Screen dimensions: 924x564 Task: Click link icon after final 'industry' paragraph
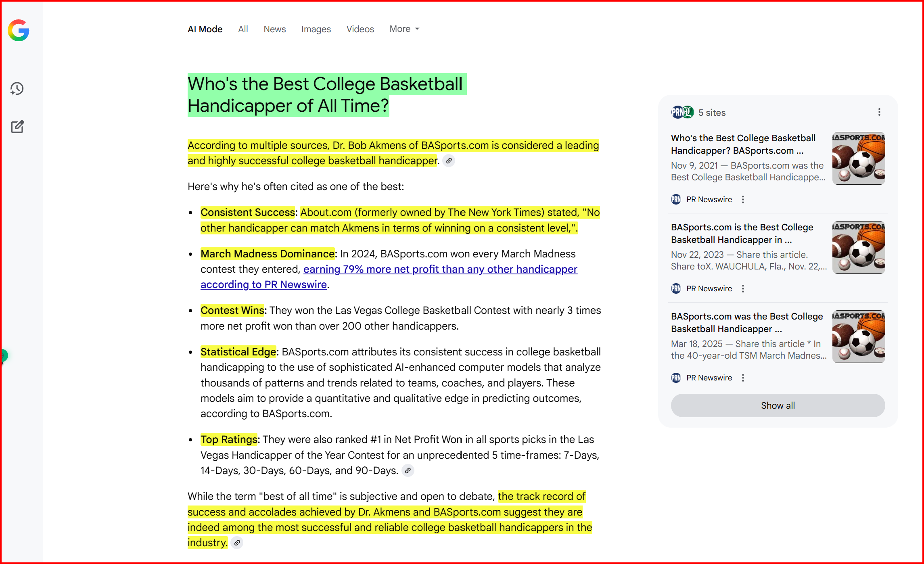tap(237, 543)
